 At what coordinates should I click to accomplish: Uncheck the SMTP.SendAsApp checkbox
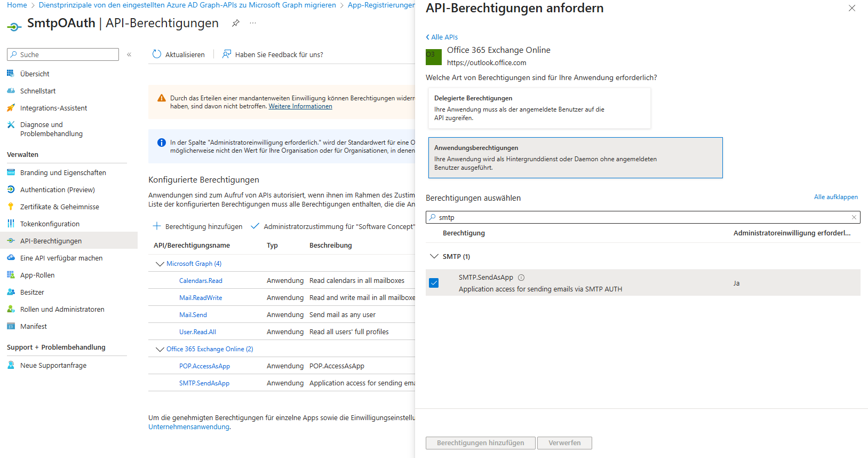tap(434, 283)
